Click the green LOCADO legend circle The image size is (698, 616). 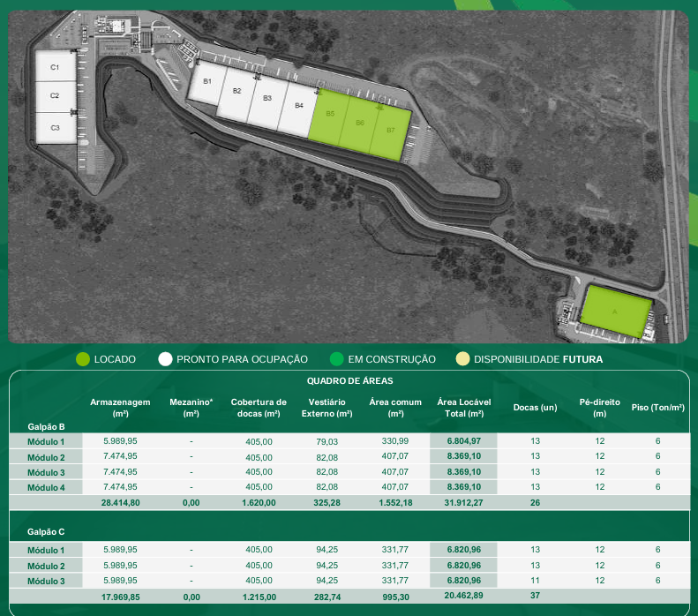(x=83, y=359)
